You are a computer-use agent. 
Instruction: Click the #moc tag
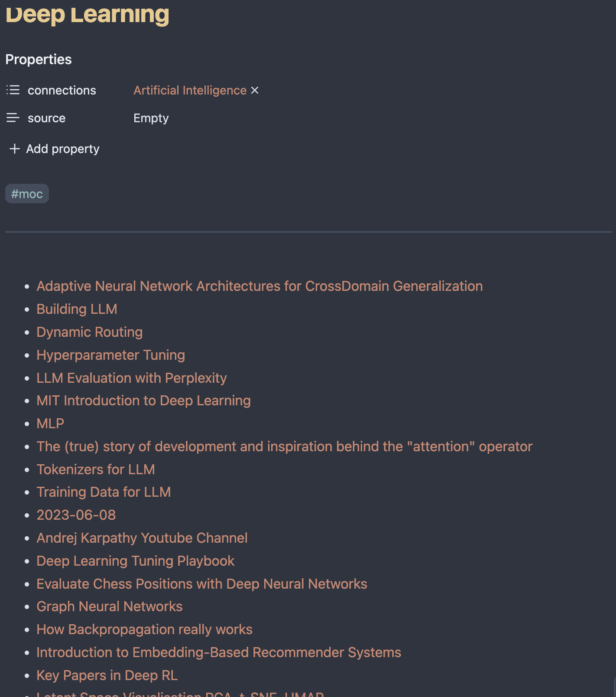(x=27, y=194)
